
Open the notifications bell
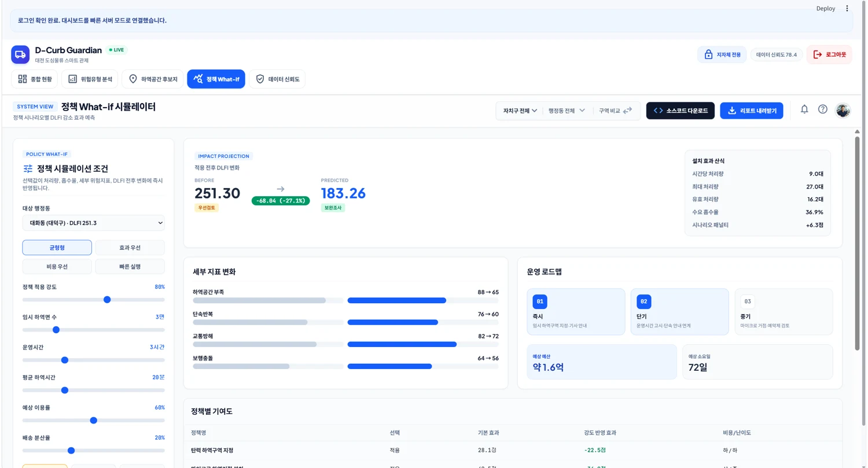point(804,109)
